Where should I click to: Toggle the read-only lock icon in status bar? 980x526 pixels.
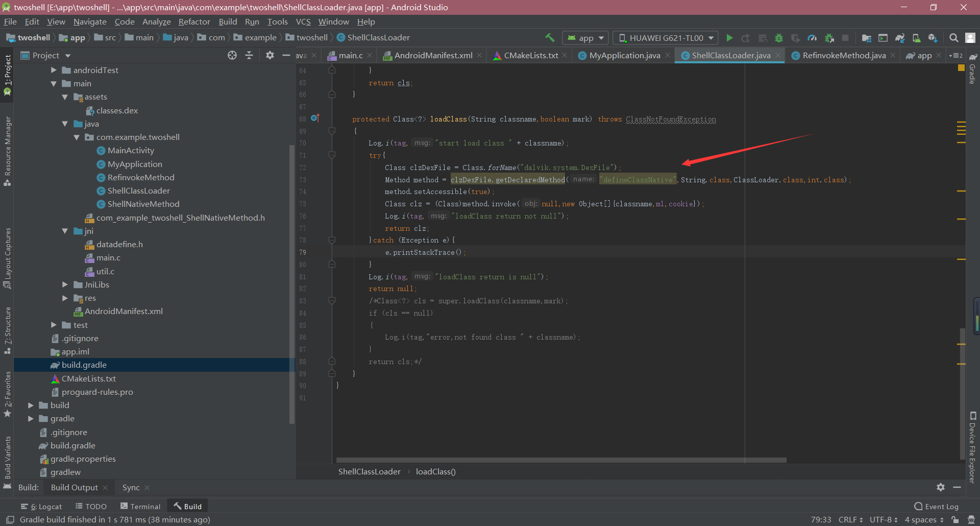[955, 519]
